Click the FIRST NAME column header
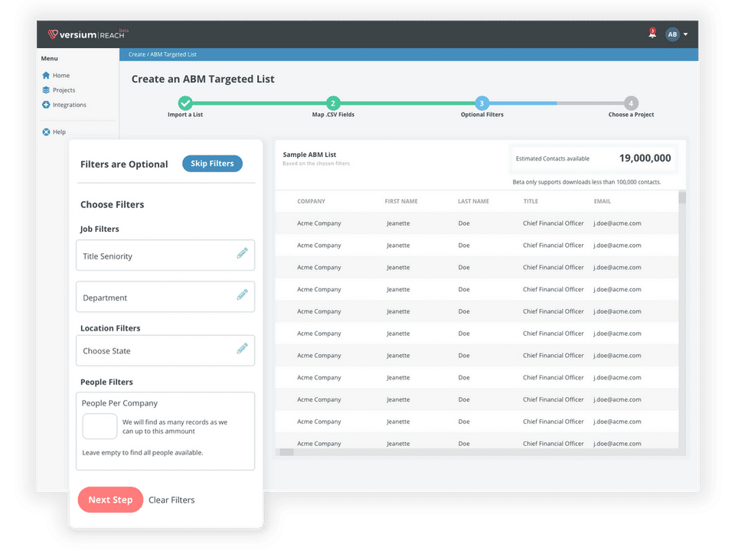The width and height of the screenshot is (735, 560). tap(400, 201)
